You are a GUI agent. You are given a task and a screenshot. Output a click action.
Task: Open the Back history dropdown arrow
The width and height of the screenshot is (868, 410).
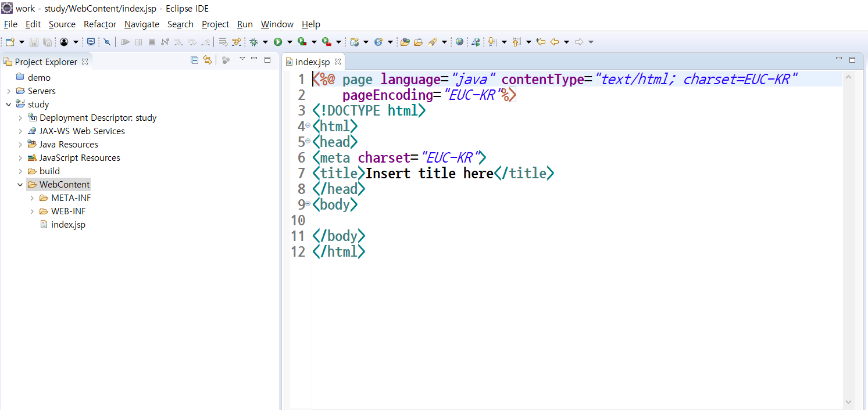[x=567, y=42]
